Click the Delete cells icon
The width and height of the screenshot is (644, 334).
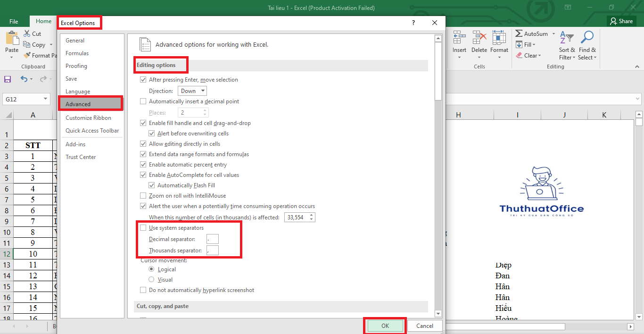pyautogui.click(x=479, y=39)
